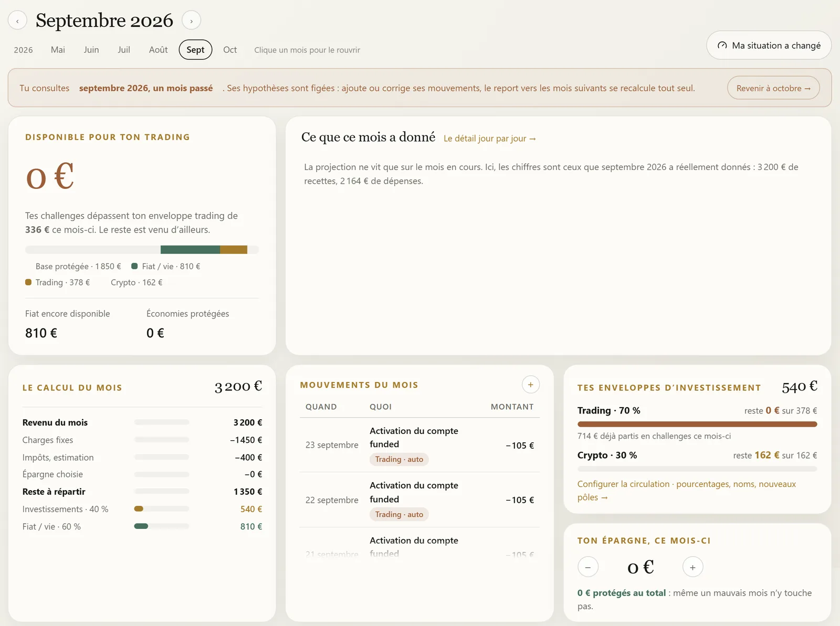Click the 3 200 € total in Le calcul du mois
This screenshot has width=840, height=626.
(238, 387)
